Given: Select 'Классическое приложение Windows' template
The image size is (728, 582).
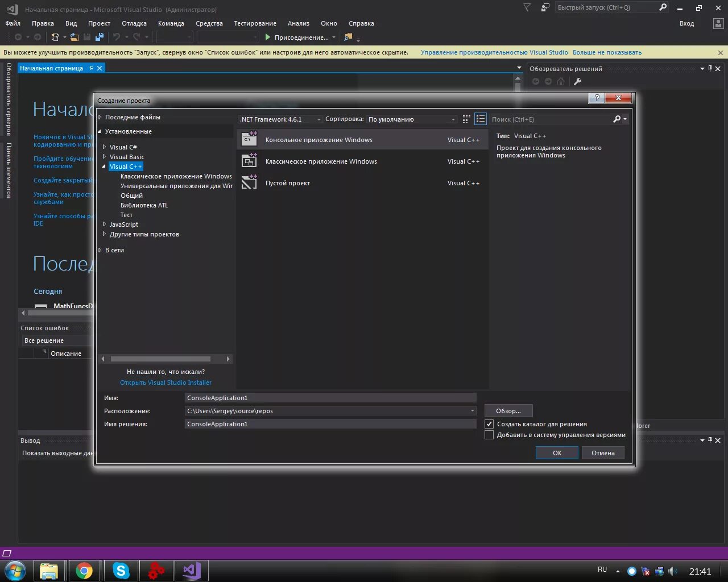Looking at the screenshot, I should pos(362,161).
